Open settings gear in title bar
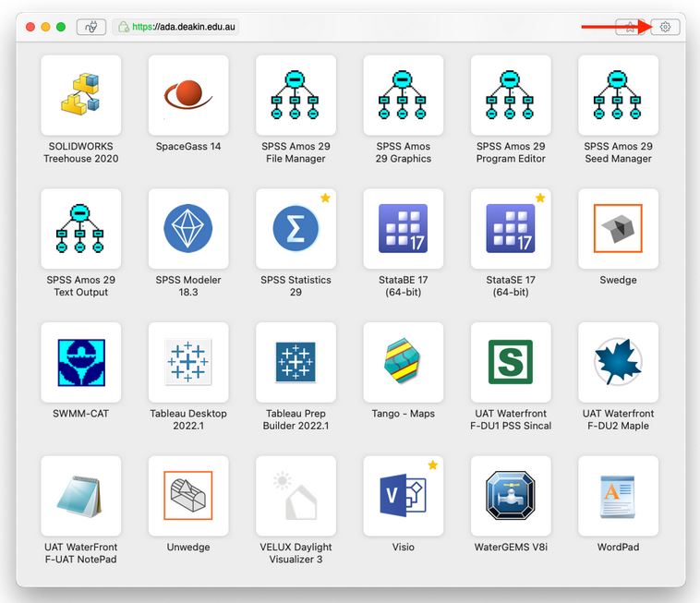The image size is (700, 603). coord(665,27)
